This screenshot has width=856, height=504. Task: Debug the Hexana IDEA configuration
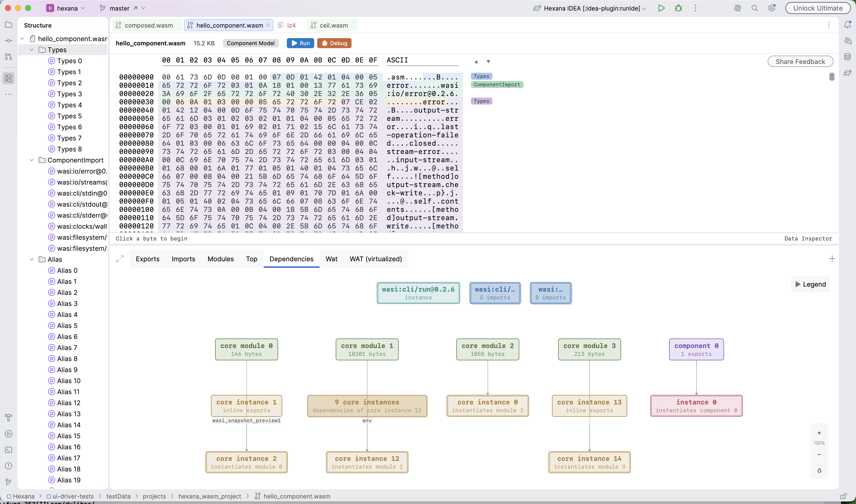point(678,8)
